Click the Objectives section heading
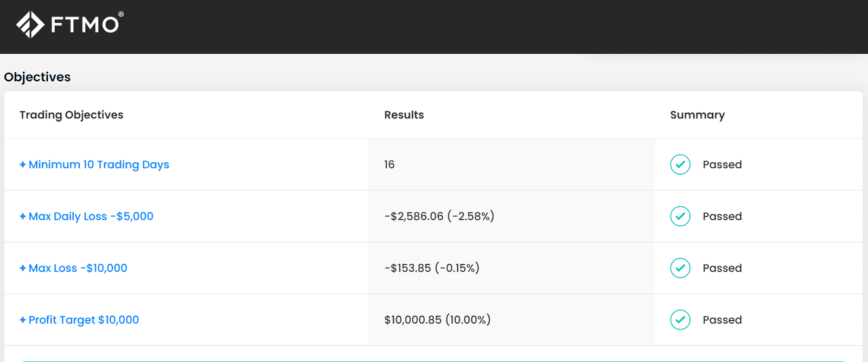Viewport: 868px width, 362px height. (x=37, y=77)
